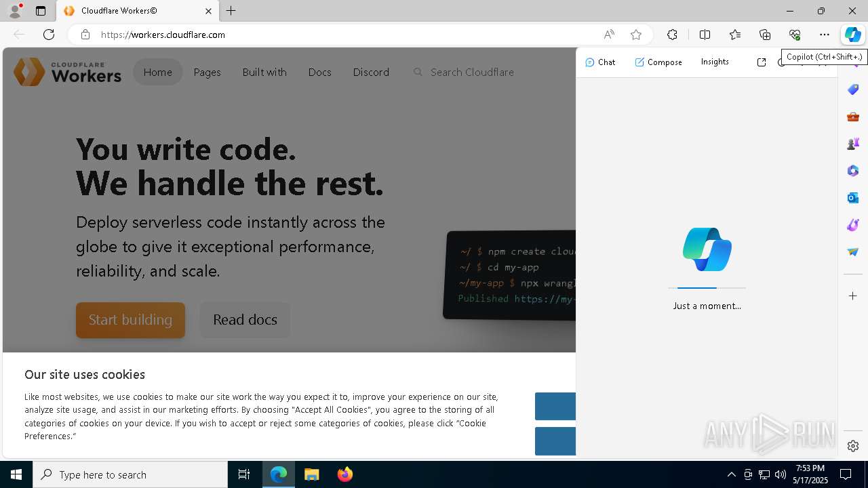The width and height of the screenshot is (868, 488).
Task: Open the volume control icon
Action: pos(781,474)
